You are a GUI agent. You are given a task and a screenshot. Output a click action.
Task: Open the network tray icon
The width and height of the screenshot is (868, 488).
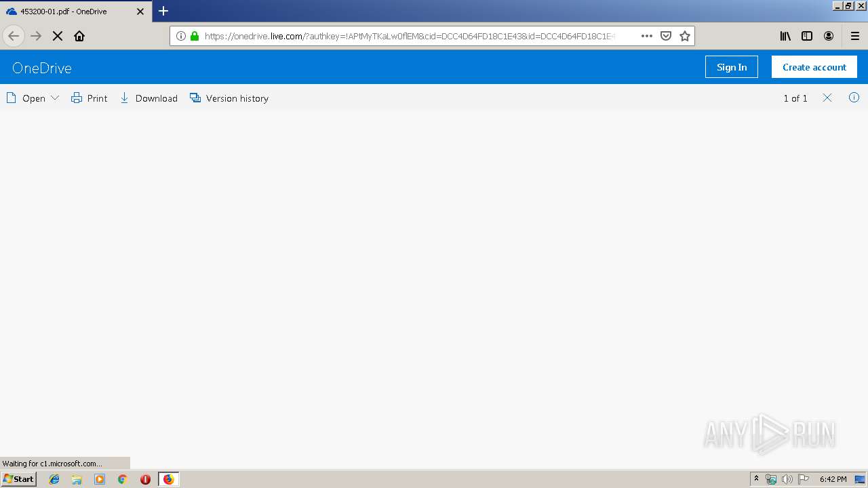[771, 479]
